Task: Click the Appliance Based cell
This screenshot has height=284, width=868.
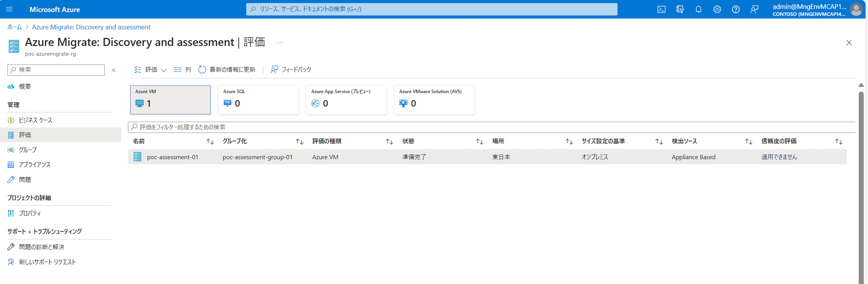Action: click(x=694, y=157)
